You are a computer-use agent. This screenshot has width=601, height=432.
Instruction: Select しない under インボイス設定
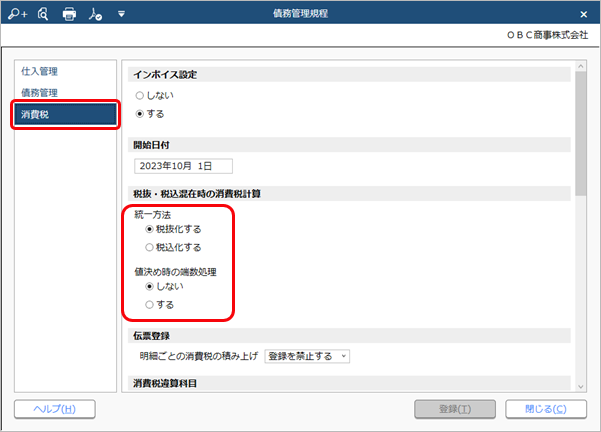pyautogui.click(x=154, y=95)
